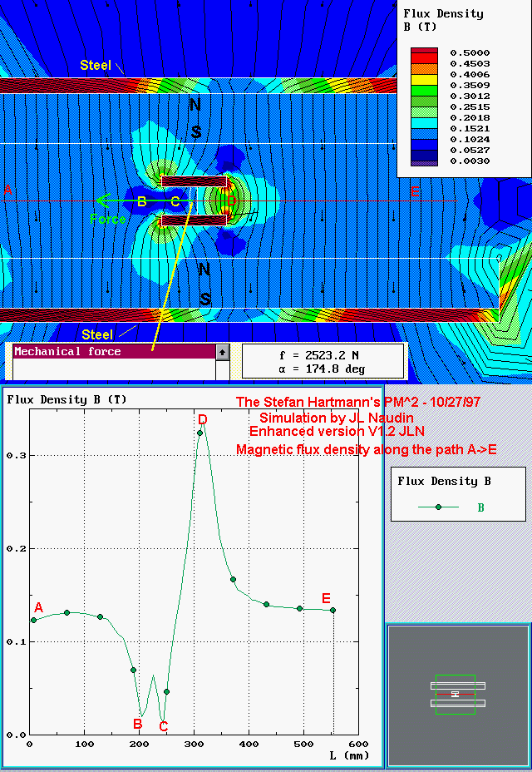
Task: Open the Mechanical force dropdown arrow
Action: pos(222,352)
